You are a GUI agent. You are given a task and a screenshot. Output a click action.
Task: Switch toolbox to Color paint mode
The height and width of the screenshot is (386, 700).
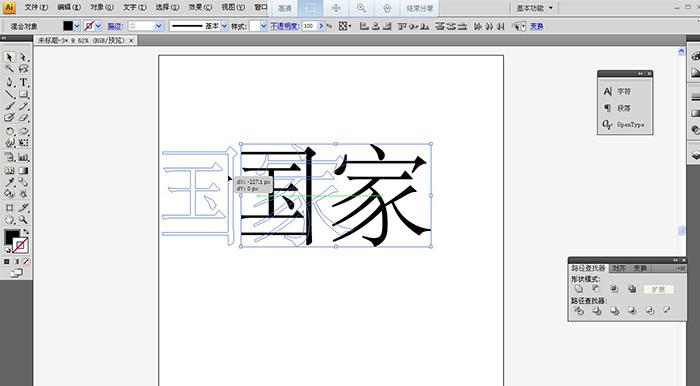tap(7, 261)
